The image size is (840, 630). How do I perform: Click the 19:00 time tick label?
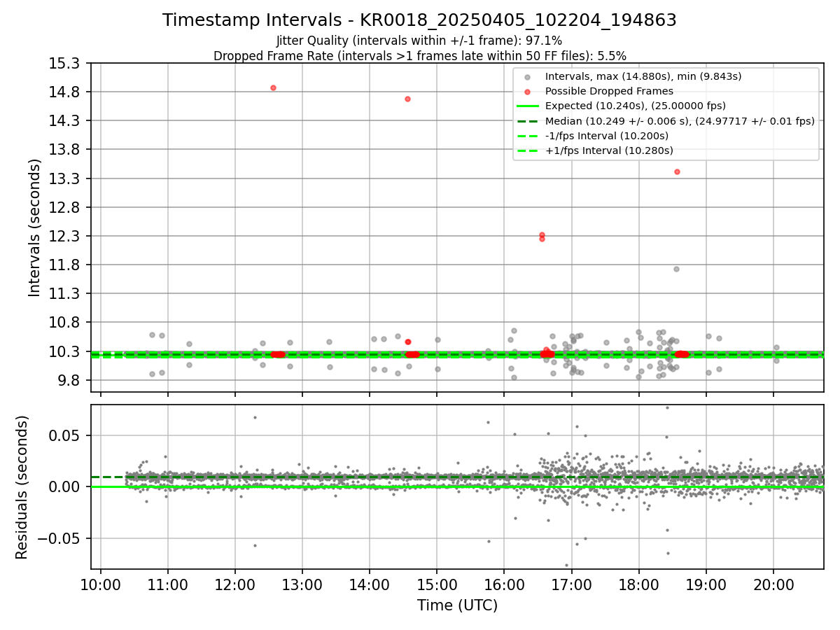point(706,586)
